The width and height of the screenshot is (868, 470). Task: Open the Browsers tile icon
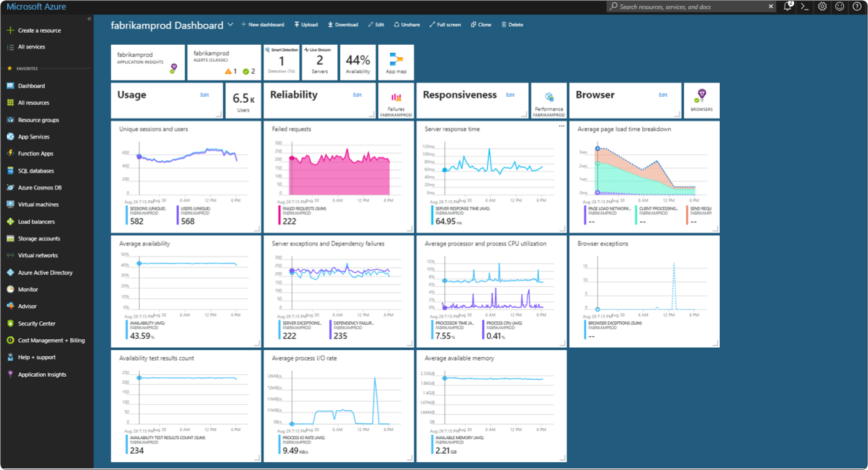click(702, 95)
